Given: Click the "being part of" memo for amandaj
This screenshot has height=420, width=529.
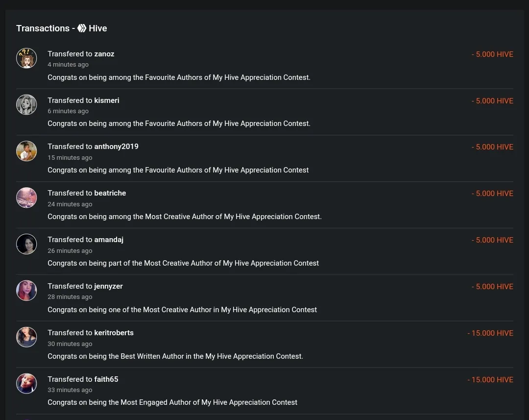Looking at the screenshot, I should pyautogui.click(x=183, y=263).
